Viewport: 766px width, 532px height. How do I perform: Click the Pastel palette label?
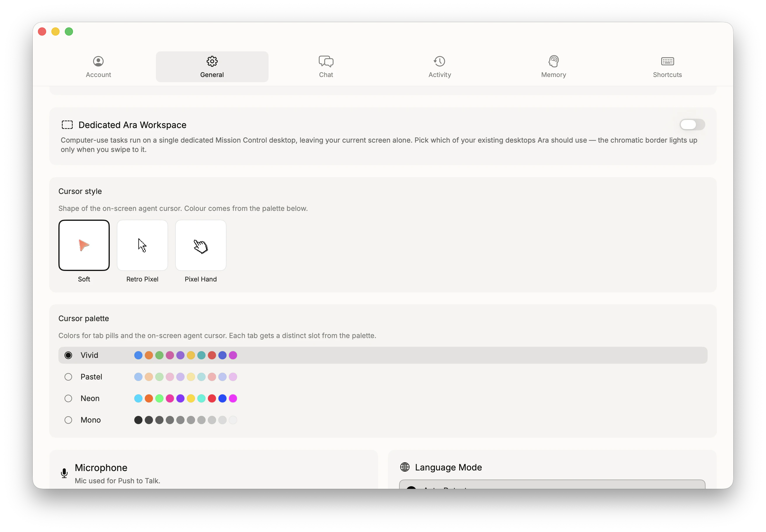coord(91,377)
